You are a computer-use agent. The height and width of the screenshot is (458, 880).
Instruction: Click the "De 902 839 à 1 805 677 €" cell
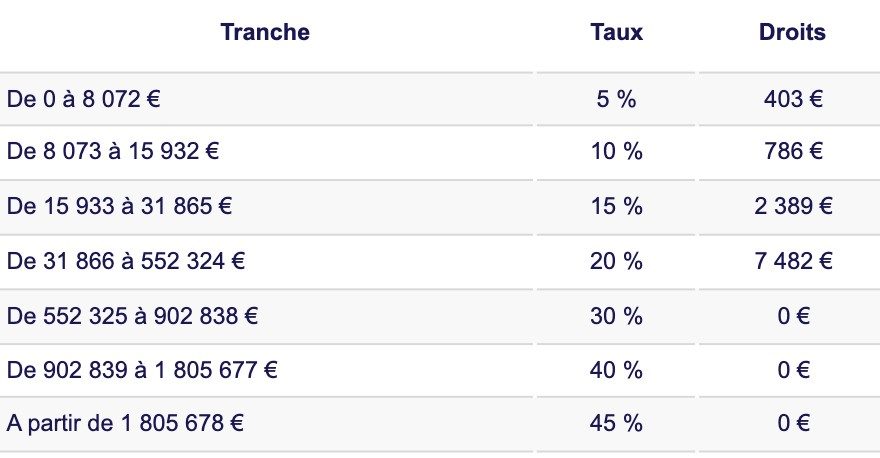click(142, 370)
